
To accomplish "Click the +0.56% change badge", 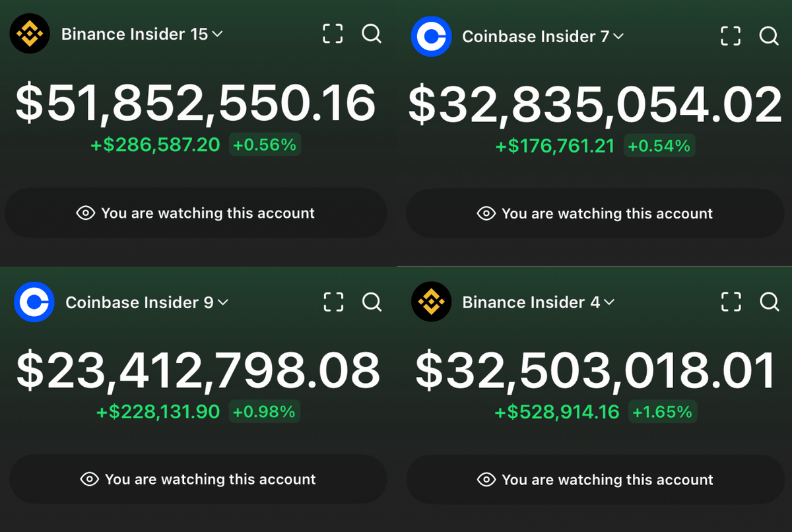I will pos(265,145).
